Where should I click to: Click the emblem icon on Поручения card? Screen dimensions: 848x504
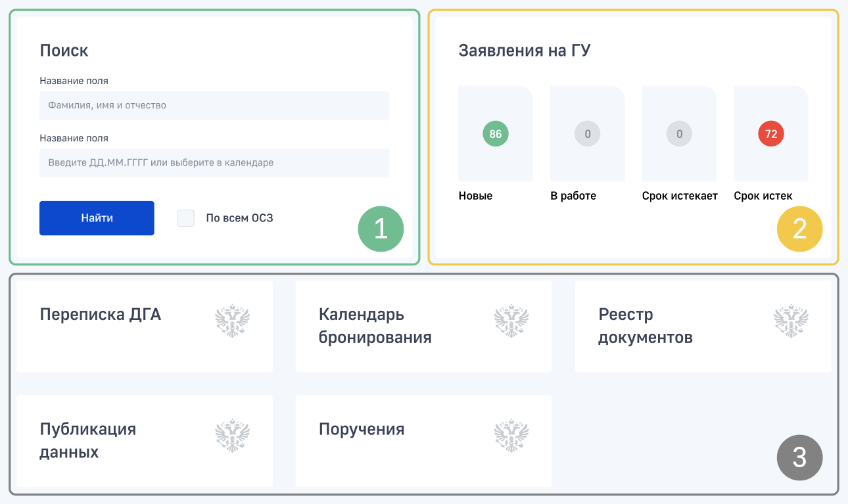click(511, 436)
